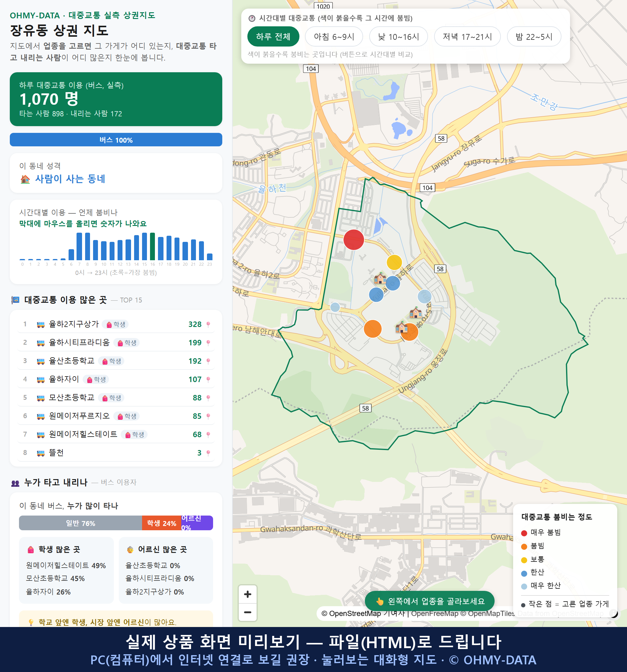The image size is (627, 672).
Task: Click the yellow 보통 legend dot
Action: [524, 560]
